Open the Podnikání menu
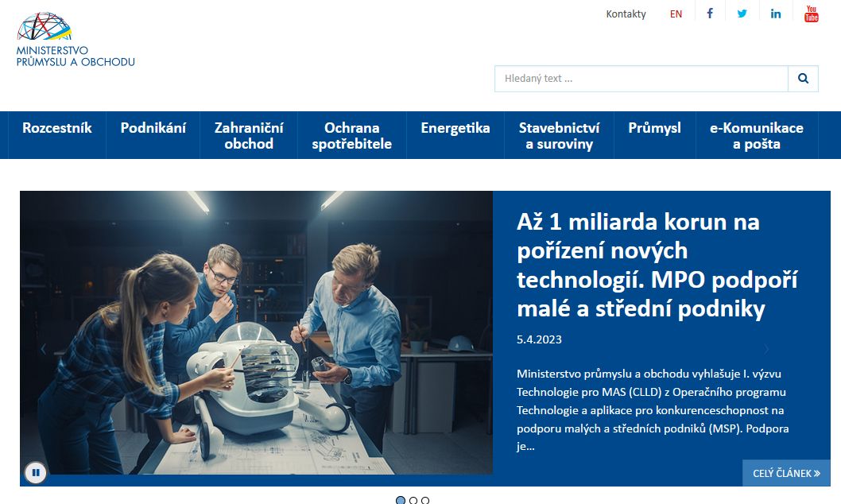Screen dimensions: 841x504 pos(153,135)
